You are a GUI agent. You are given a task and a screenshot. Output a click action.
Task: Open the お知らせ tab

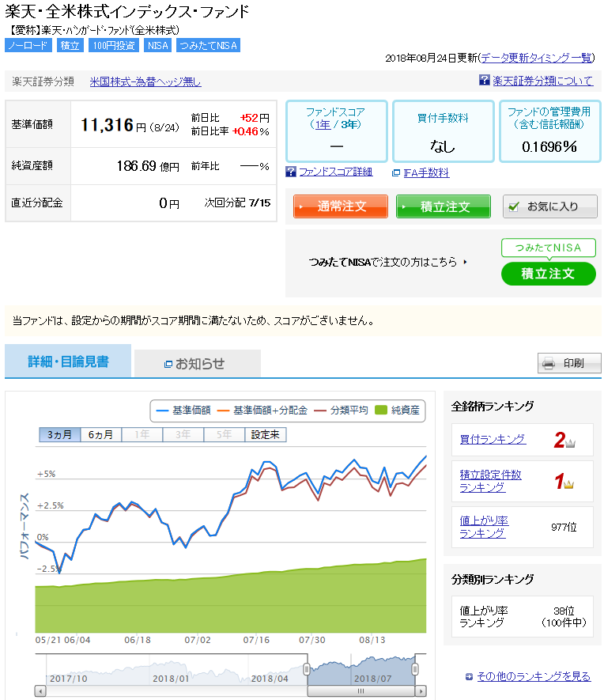click(x=198, y=364)
